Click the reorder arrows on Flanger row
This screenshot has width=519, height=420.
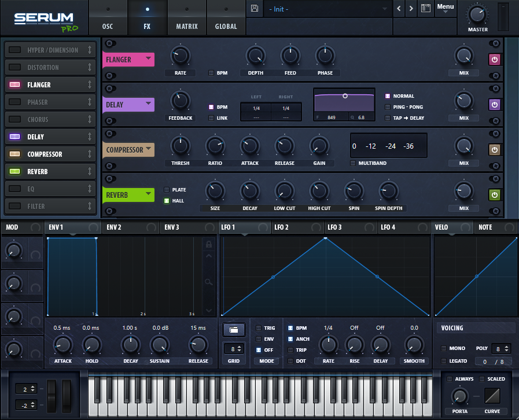89,84
